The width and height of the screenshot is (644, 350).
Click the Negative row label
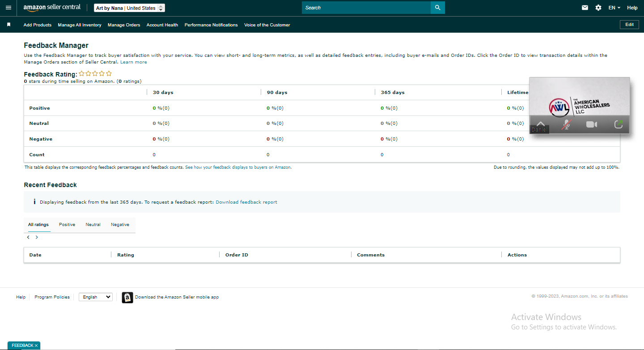pyautogui.click(x=41, y=139)
